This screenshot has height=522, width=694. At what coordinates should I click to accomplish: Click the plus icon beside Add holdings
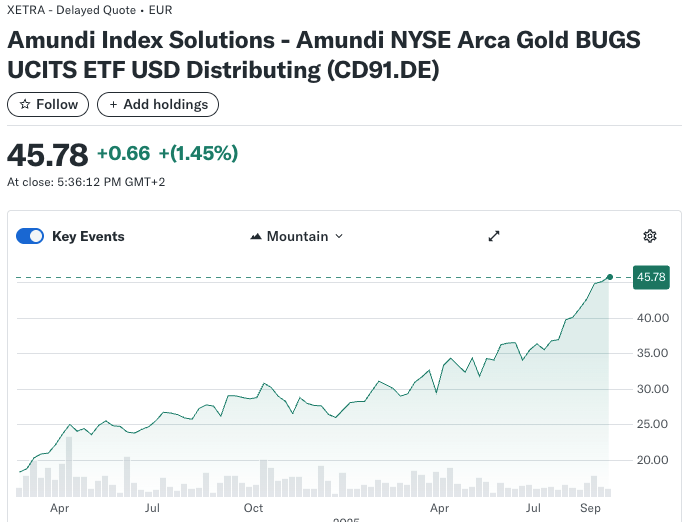coord(113,104)
